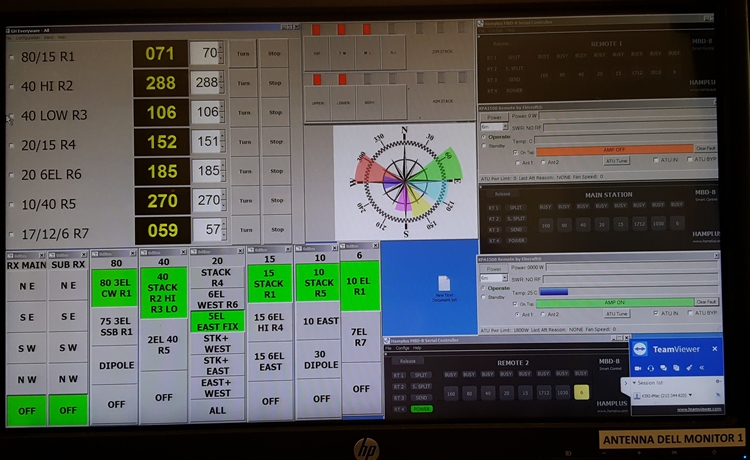
Task: Click S. SPLIT in REMOTE 2 panel
Action: coord(421,386)
